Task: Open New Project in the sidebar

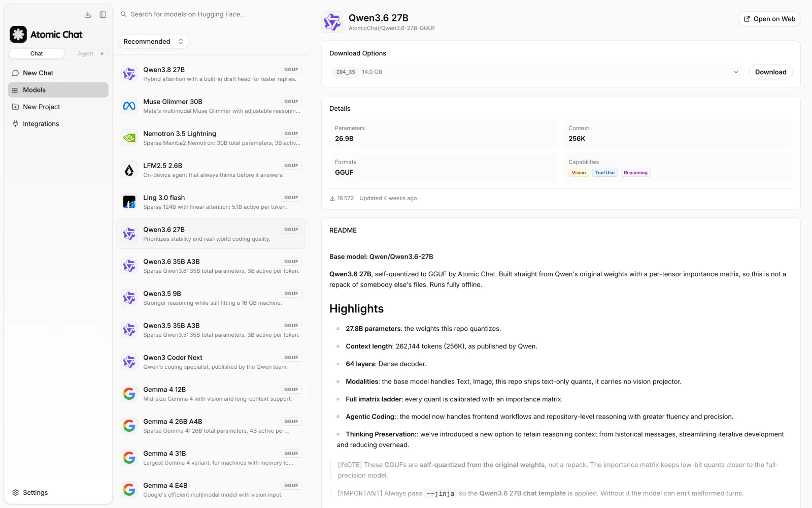Action: click(x=58, y=107)
